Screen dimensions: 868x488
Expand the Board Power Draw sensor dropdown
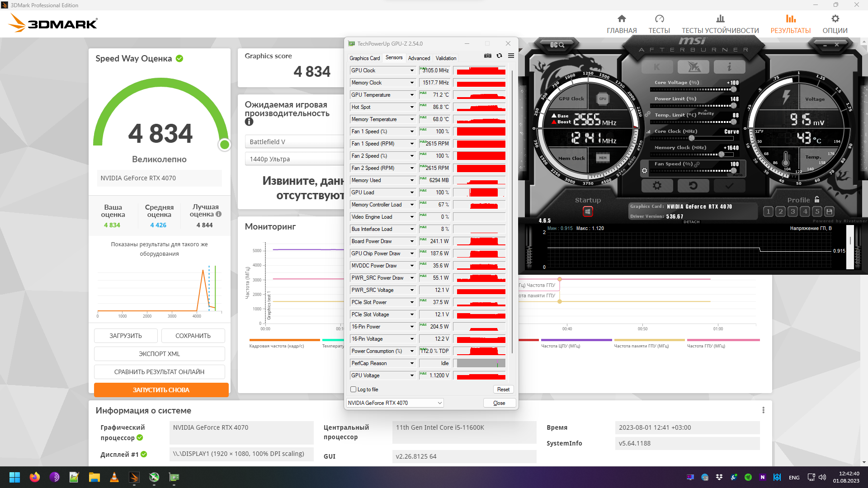[412, 241]
